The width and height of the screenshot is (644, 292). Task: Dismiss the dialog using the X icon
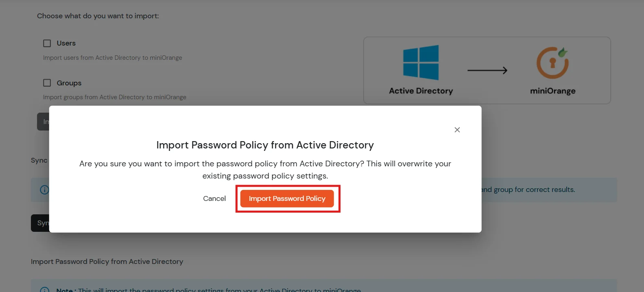point(457,130)
